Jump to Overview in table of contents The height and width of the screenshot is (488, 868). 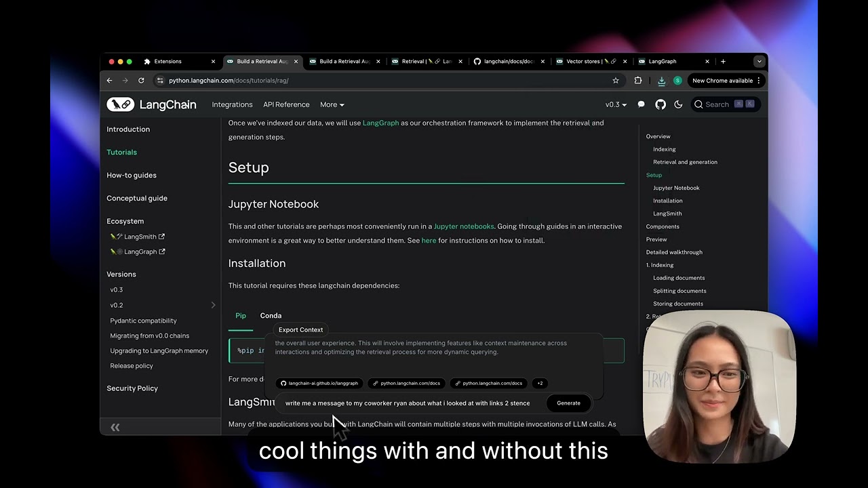click(x=658, y=136)
